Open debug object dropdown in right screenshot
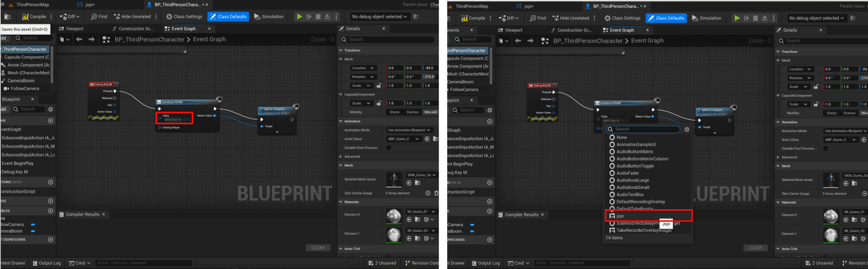This screenshot has width=868, height=269. pos(816,18)
